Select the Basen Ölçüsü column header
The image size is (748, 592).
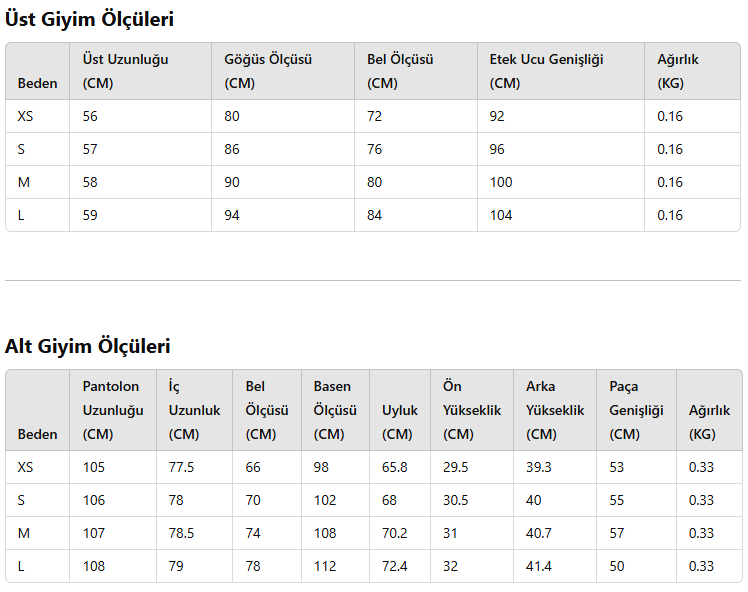pos(335,410)
